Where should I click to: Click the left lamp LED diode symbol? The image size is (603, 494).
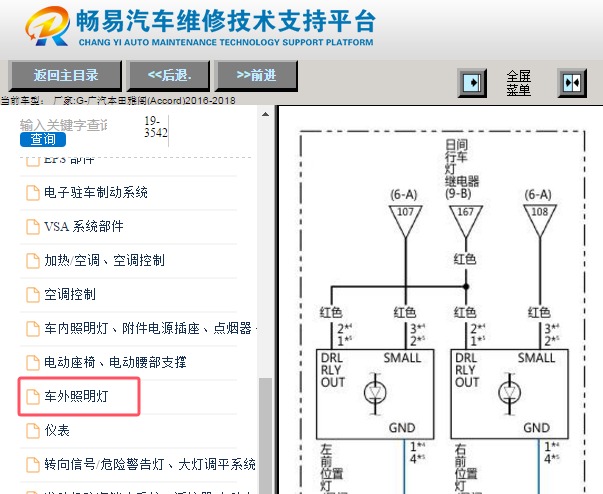[x=375, y=393]
